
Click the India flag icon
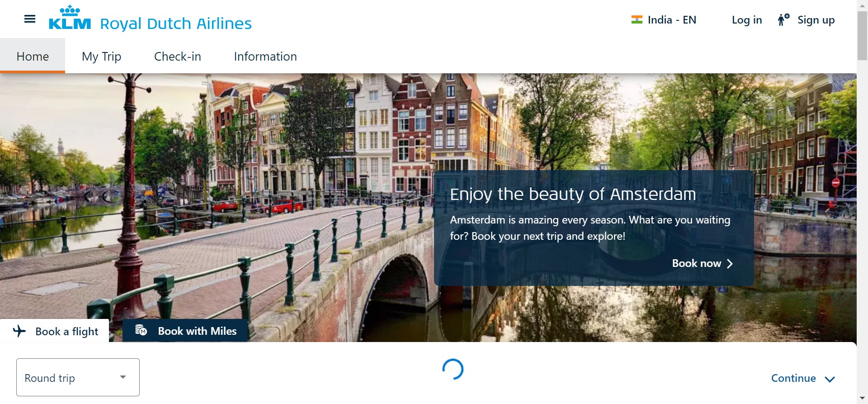pyautogui.click(x=637, y=20)
